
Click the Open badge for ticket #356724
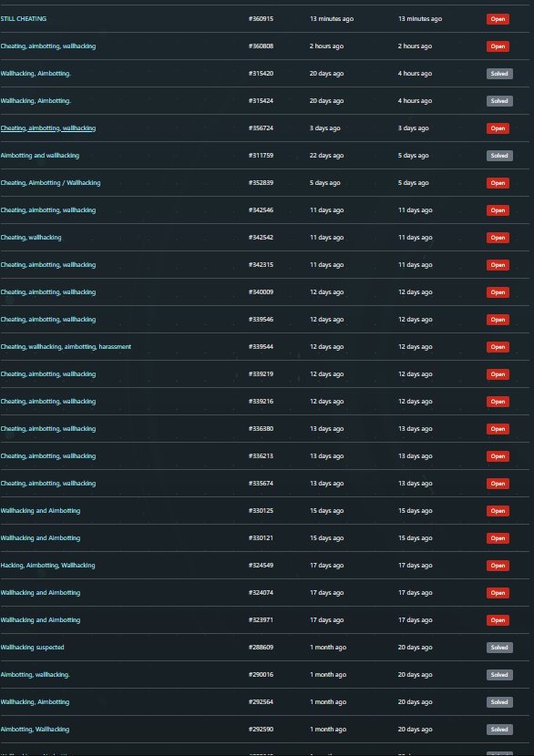pyautogui.click(x=498, y=128)
